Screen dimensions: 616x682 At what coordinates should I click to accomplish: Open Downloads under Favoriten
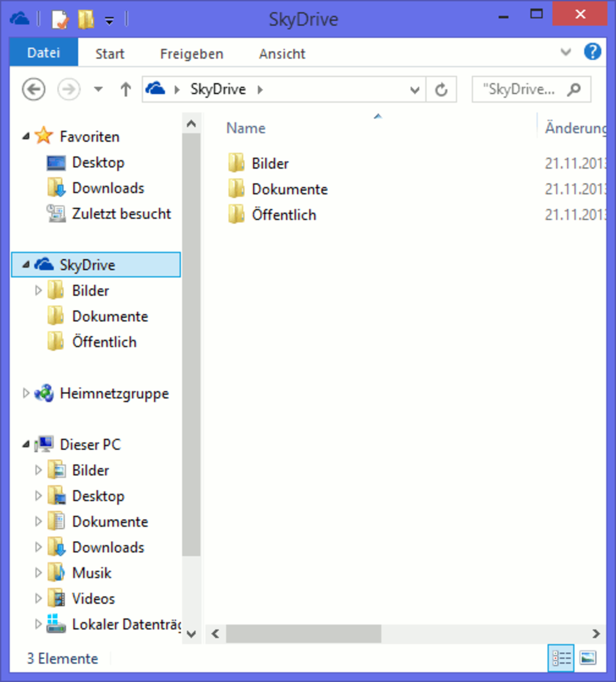[108, 188]
